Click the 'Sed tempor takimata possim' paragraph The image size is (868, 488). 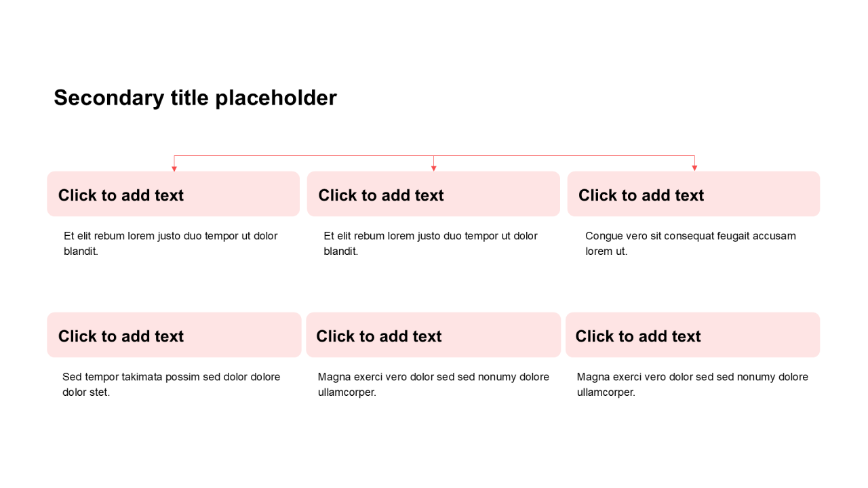point(171,384)
